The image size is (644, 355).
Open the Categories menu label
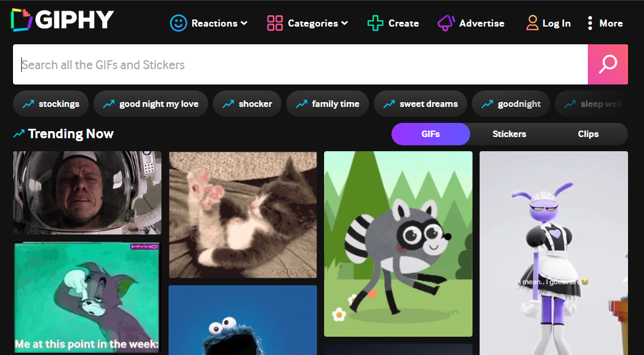coord(313,24)
